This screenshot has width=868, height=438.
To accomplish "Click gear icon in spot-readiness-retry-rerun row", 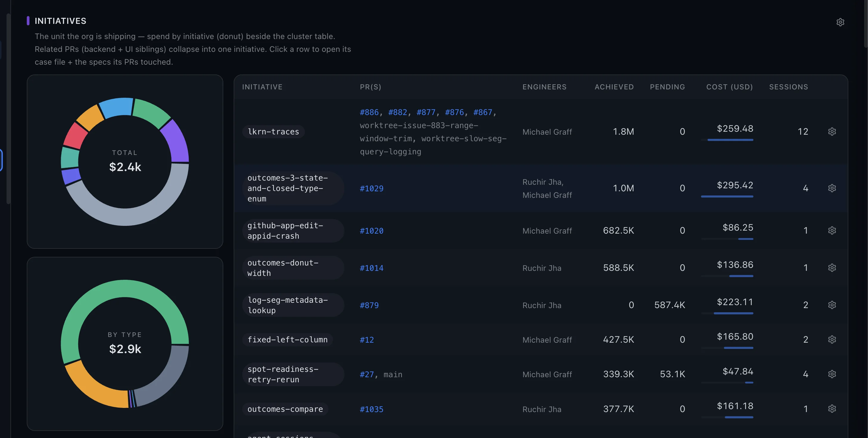I will click(832, 374).
